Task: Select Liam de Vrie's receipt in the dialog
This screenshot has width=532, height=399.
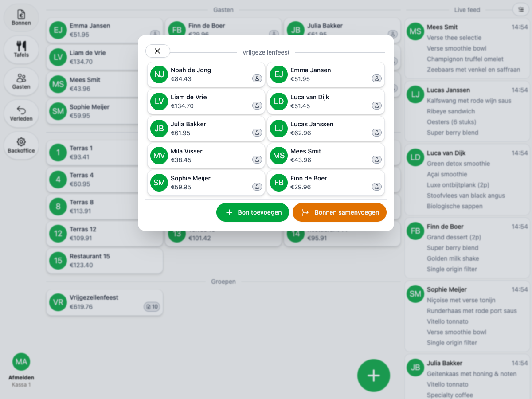Action: (206, 102)
